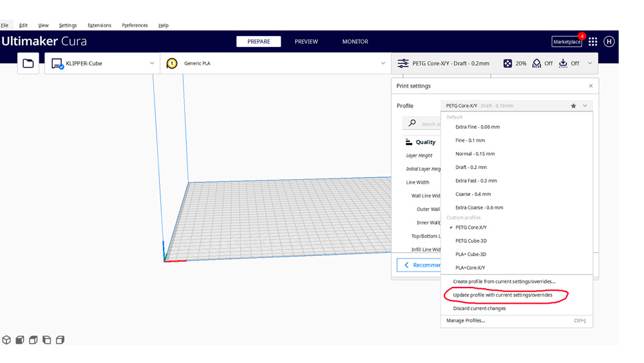This screenshot has height=363, width=644.
Task: Expand the Generic PLA material dropdown
Action: coord(383,63)
